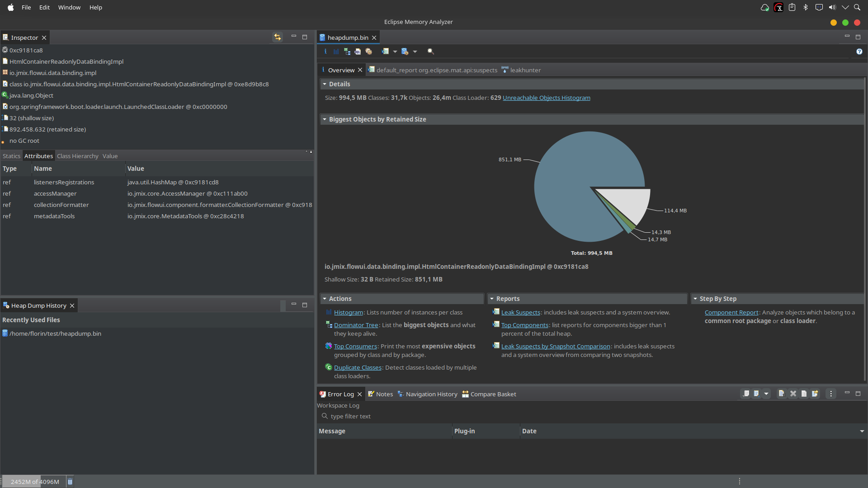
Task: Select the listenersRegistrations attribute row
Action: tap(157, 182)
